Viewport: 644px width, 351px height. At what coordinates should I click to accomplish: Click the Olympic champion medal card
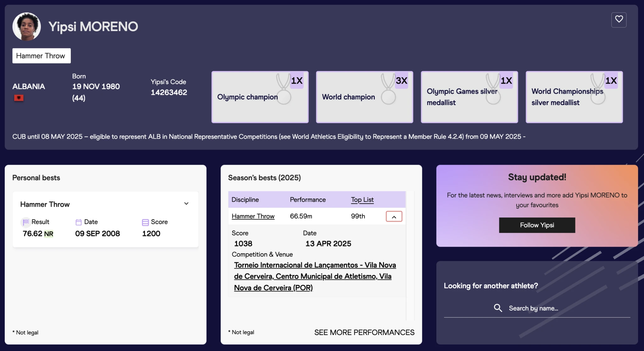[260, 97]
